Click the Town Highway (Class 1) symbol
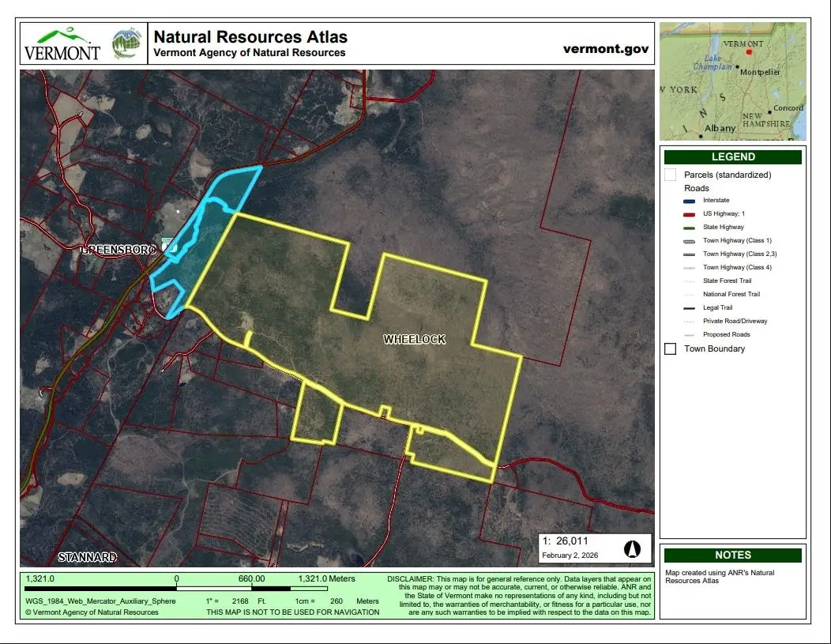 [x=687, y=241]
